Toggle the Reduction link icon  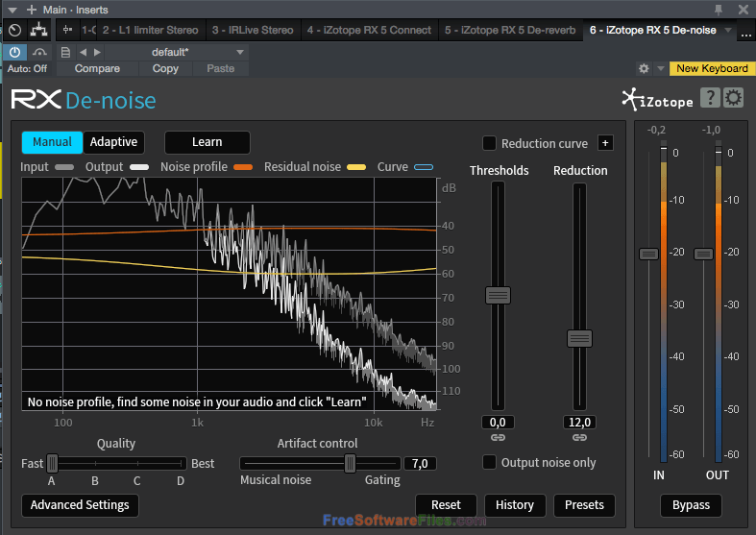point(579,438)
